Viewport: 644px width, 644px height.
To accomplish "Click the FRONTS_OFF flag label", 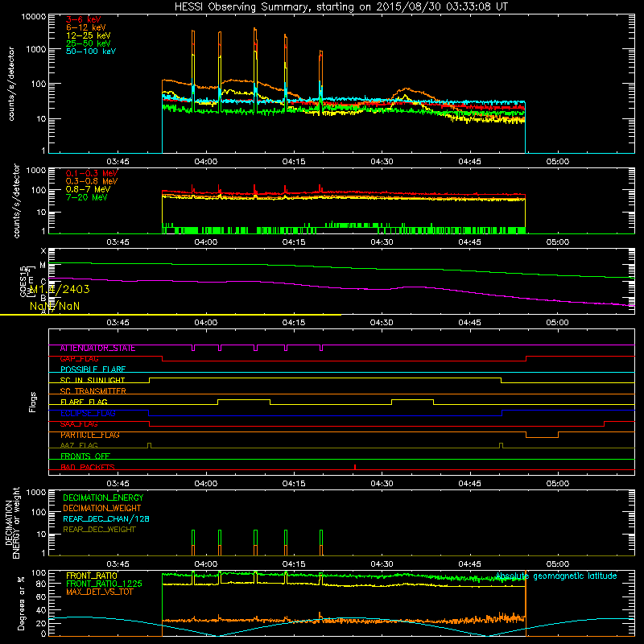I will coord(85,456).
